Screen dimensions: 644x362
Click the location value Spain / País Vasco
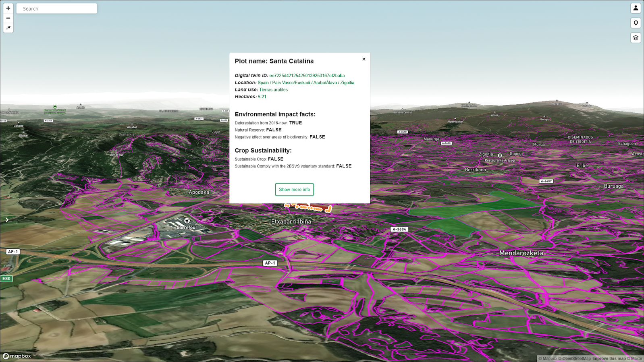(x=306, y=83)
